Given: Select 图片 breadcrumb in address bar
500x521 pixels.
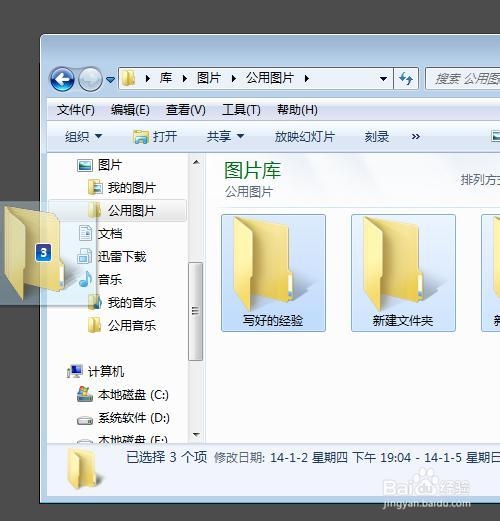Looking at the screenshot, I should coord(209,78).
